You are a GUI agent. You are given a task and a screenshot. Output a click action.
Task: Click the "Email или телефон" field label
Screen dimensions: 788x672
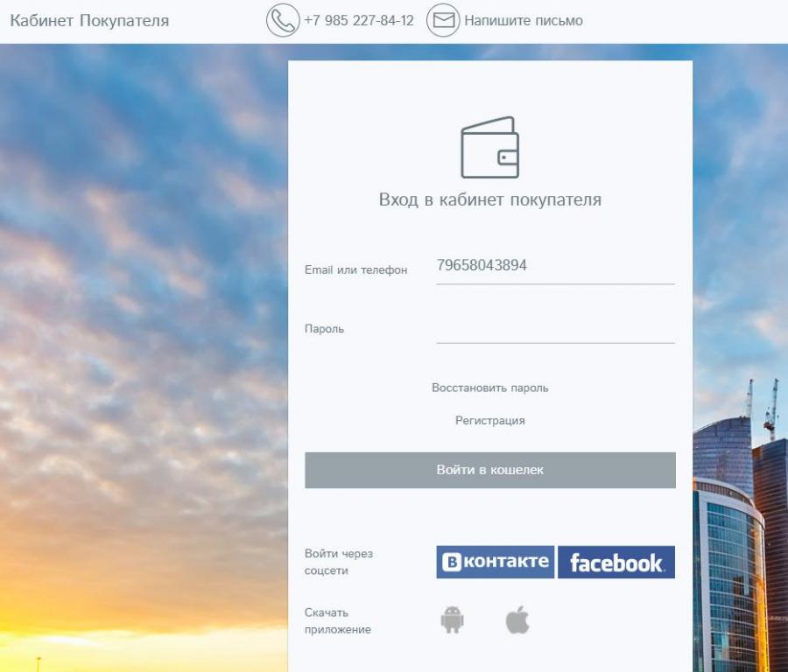pos(355,270)
